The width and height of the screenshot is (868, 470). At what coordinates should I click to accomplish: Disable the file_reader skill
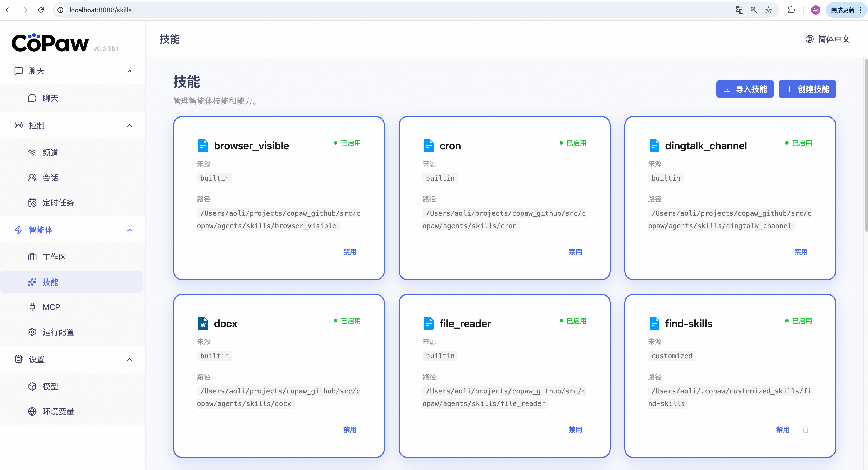pos(575,430)
